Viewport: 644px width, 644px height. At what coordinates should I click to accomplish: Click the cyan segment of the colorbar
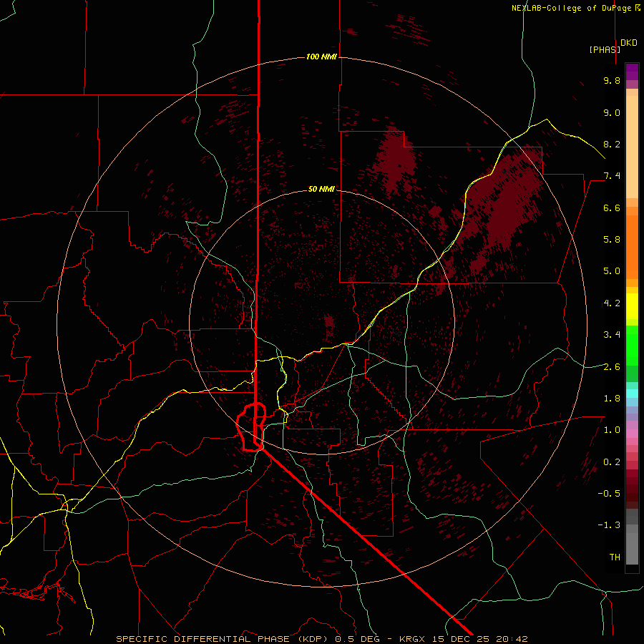(x=632, y=394)
